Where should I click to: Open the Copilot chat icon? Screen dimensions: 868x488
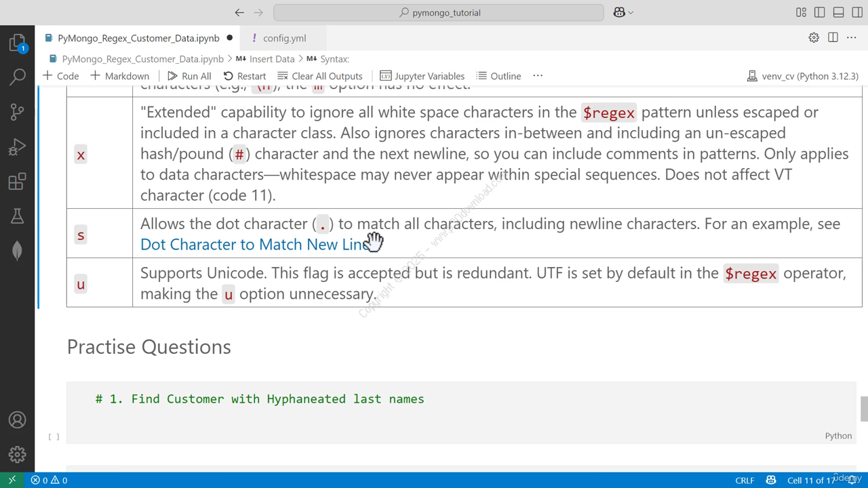coord(619,12)
